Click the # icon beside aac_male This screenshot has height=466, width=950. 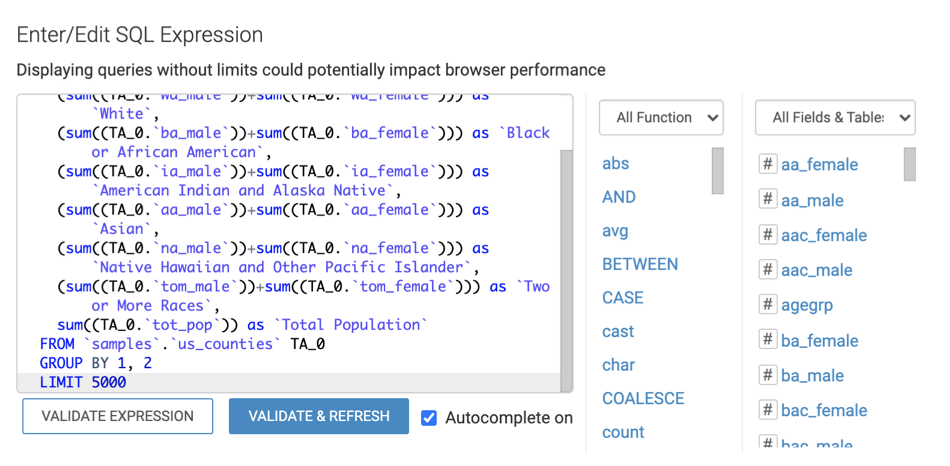pyautogui.click(x=768, y=270)
